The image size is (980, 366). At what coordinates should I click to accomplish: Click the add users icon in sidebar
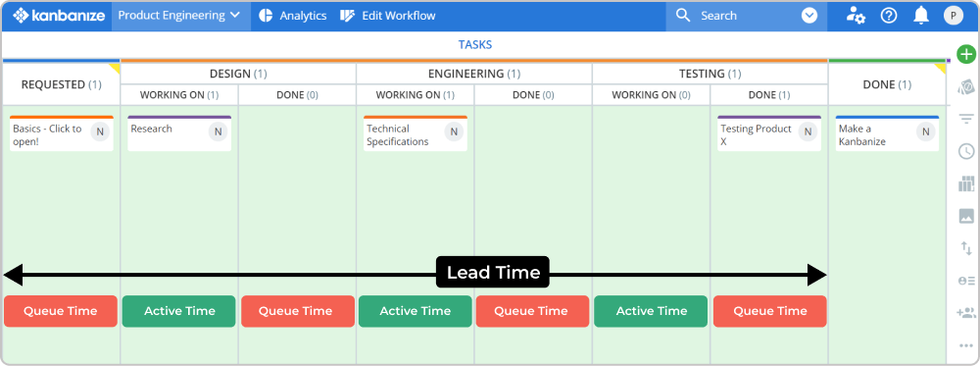tap(966, 313)
